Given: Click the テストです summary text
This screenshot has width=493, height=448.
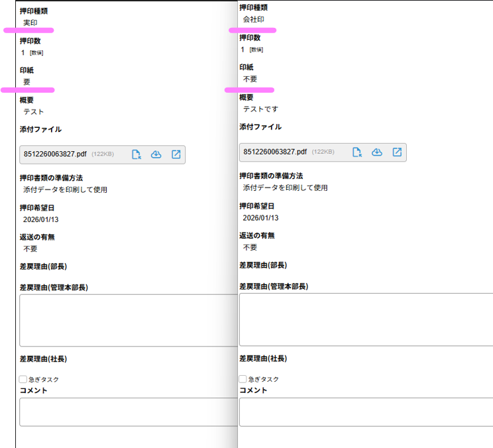Looking at the screenshot, I should [260, 109].
